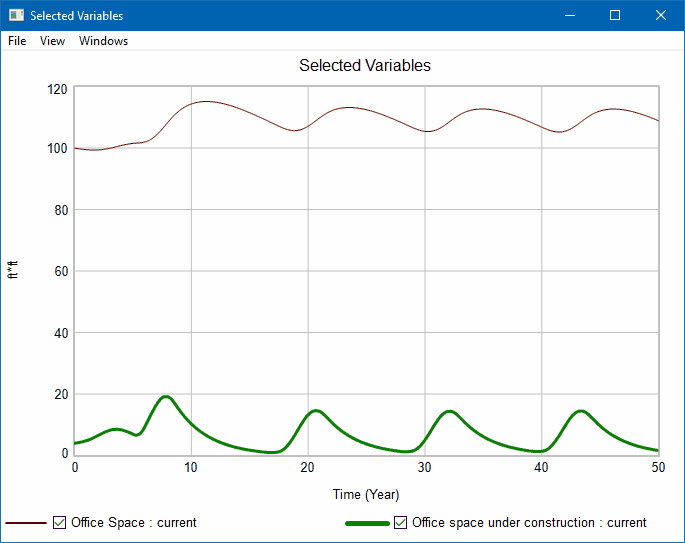Open the Windows menu

pos(103,41)
